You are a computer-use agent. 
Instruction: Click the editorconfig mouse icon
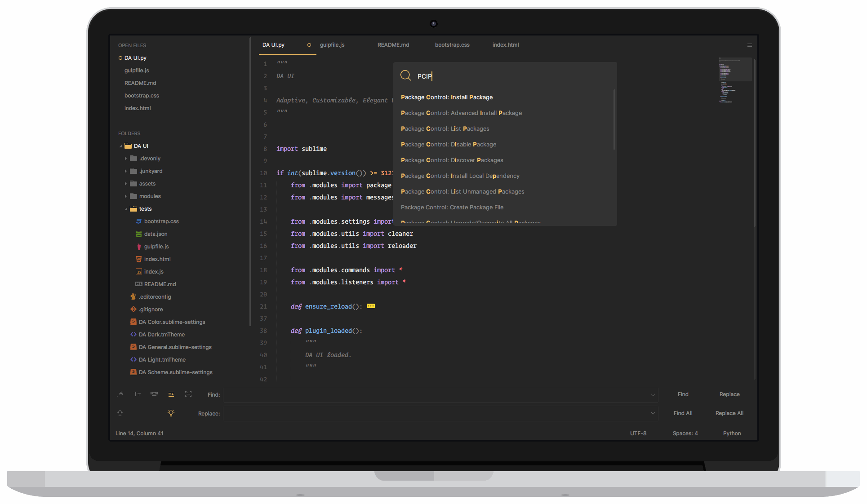coord(133,297)
